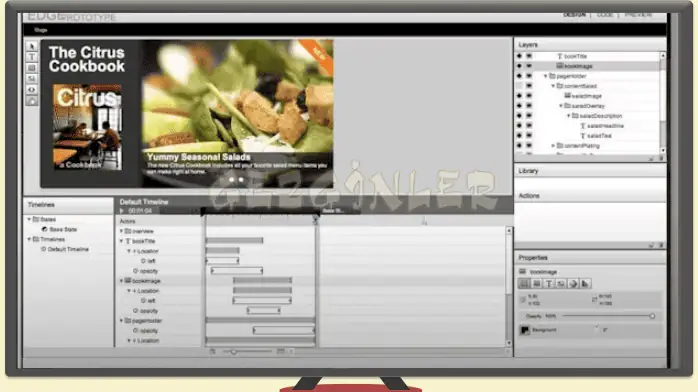
Task: Click the bookImage element icon in Properties
Action: [x=523, y=271]
